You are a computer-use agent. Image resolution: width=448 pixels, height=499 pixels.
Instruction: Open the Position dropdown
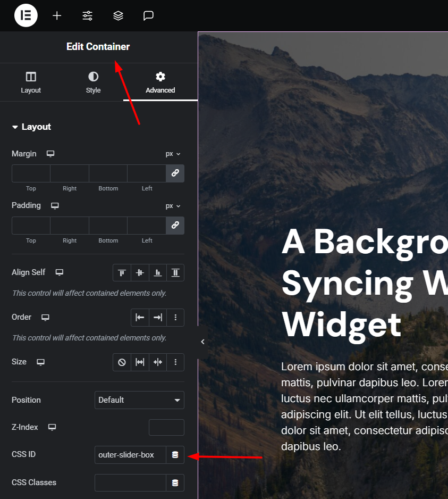139,400
